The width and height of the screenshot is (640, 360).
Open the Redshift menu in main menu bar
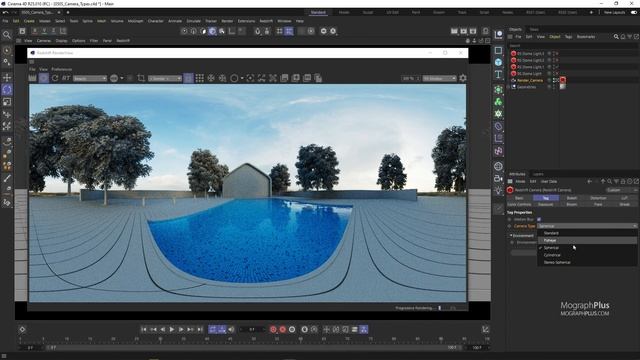tap(266, 21)
